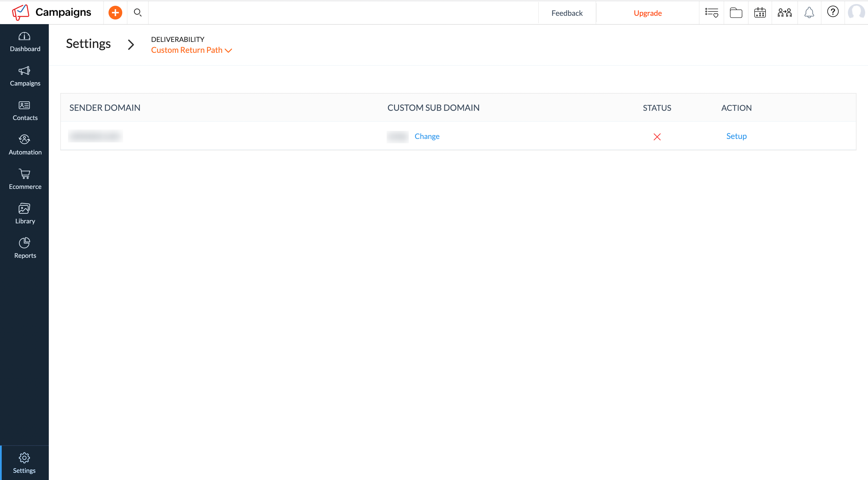Open the calendar icon in the top bar
This screenshot has height=480, width=868.
click(759, 12)
